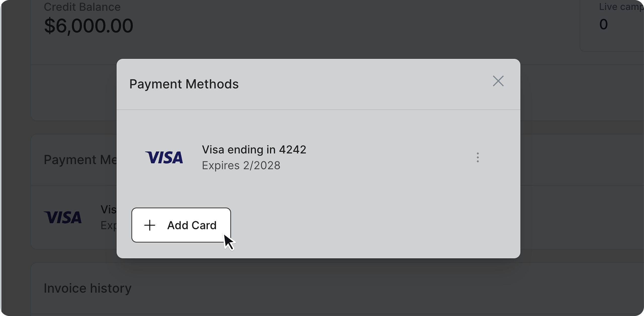Image resolution: width=644 pixels, height=316 pixels.
Task: Click the Invoice history heading
Action: tap(88, 288)
